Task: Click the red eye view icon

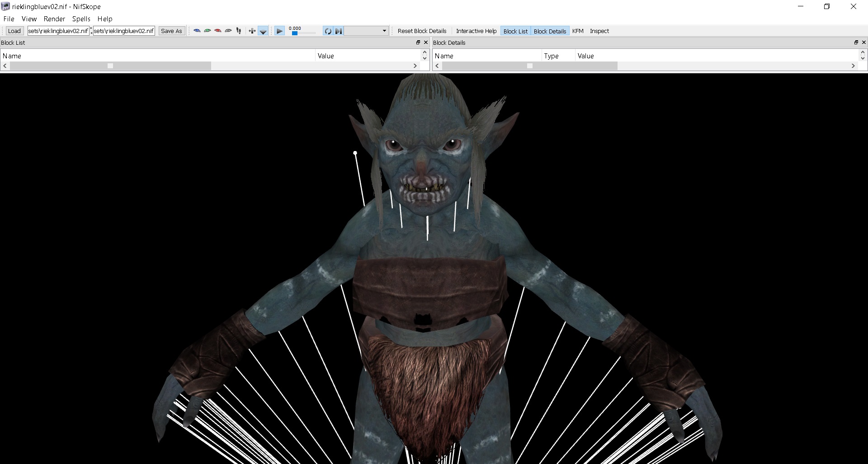Action: 218,31
